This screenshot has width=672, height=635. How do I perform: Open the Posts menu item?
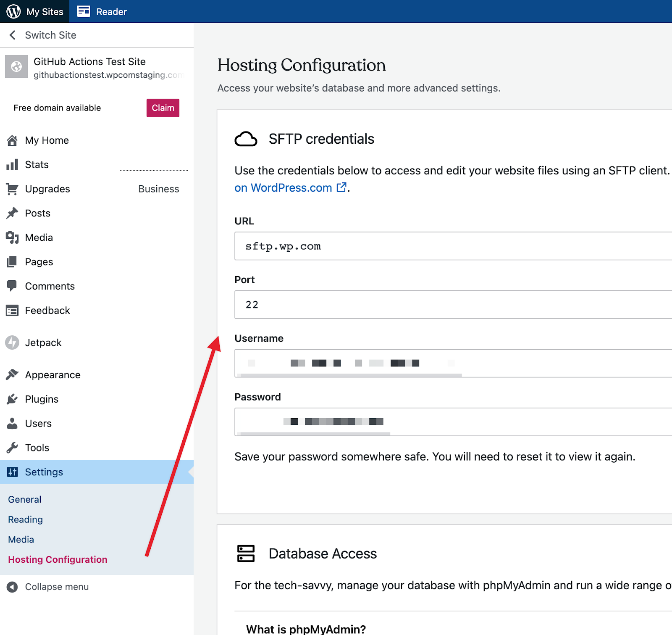point(97,213)
